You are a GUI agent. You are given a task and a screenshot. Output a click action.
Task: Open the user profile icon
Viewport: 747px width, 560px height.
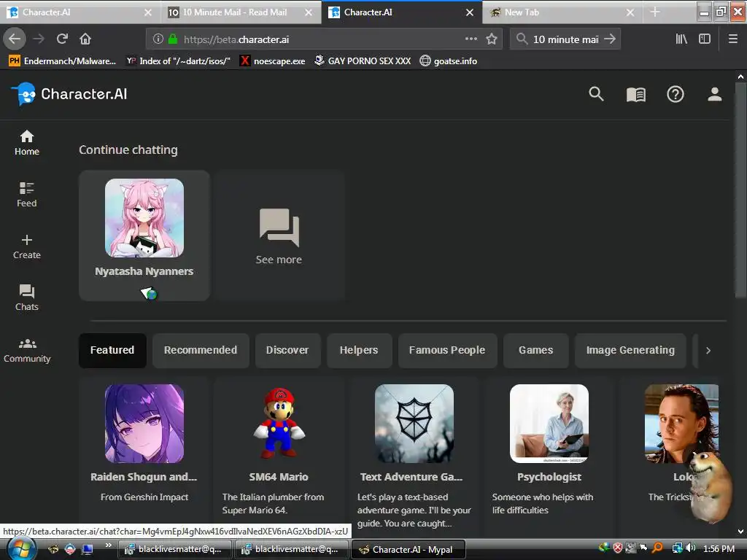(x=715, y=94)
